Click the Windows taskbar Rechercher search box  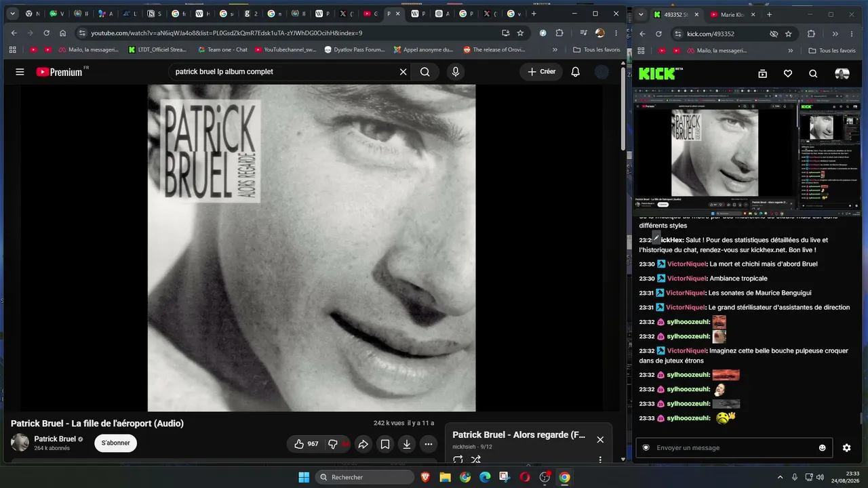pos(365,477)
